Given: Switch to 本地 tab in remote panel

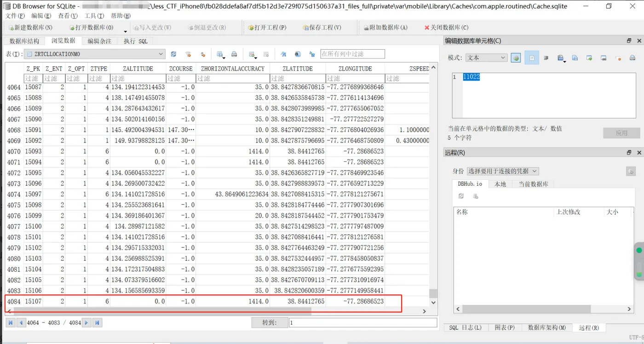Looking at the screenshot, I should (500, 184).
